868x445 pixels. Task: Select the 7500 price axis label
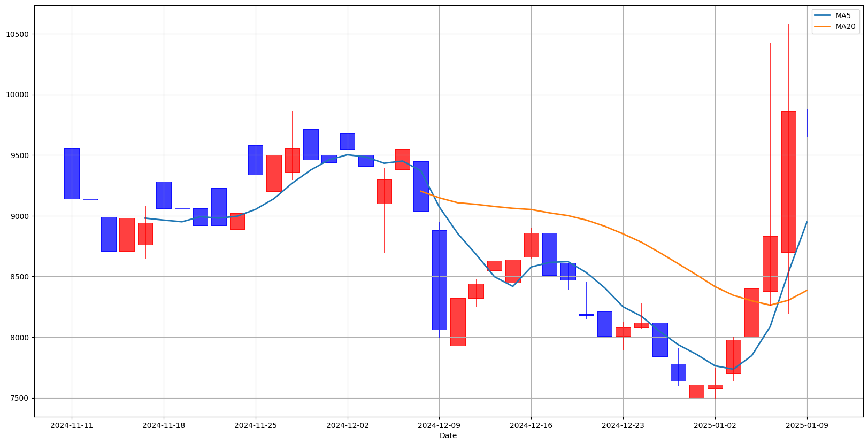(21, 398)
